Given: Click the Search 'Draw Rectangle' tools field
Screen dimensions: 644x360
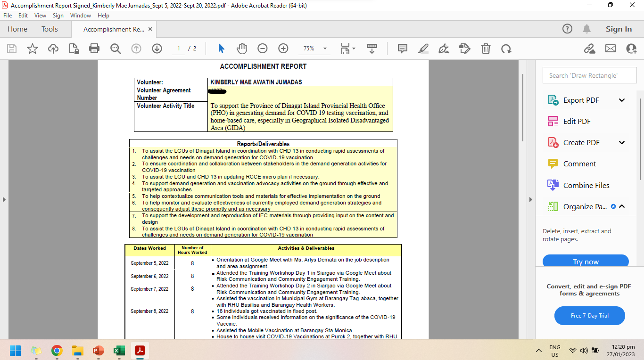Looking at the screenshot, I should coord(589,75).
